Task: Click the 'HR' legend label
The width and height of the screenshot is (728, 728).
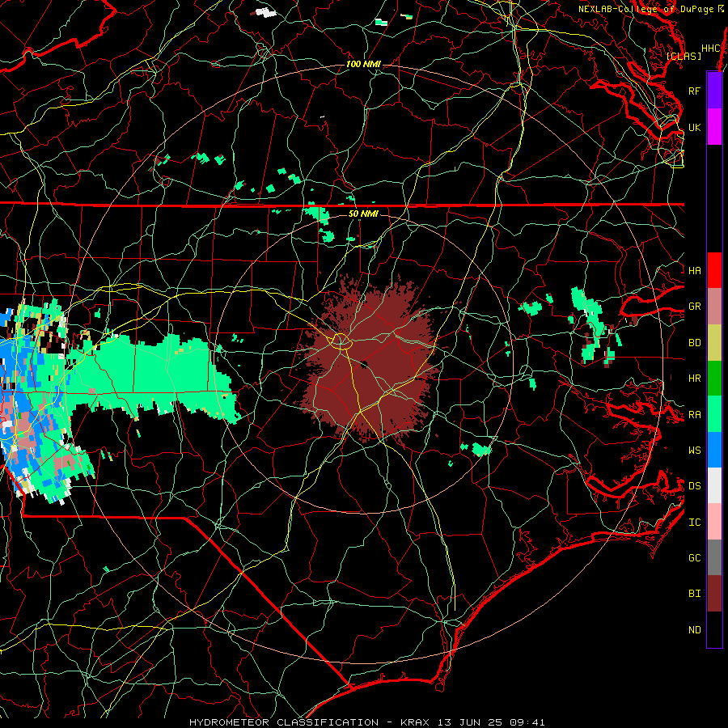Action: pos(694,379)
